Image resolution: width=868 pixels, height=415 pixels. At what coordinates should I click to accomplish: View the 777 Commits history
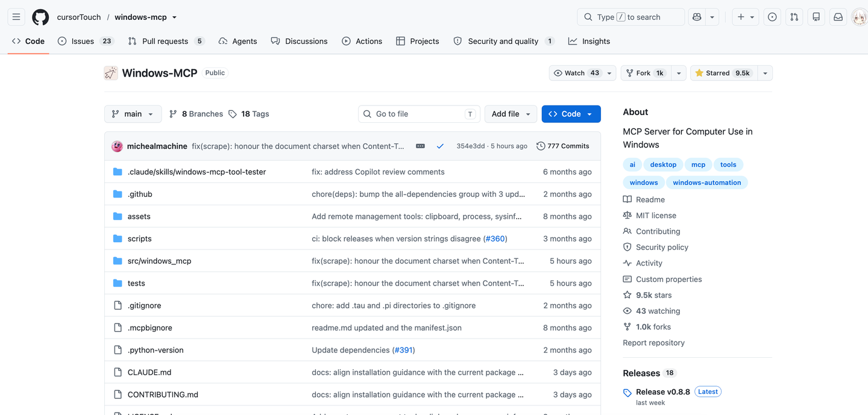tap(563, 146)
